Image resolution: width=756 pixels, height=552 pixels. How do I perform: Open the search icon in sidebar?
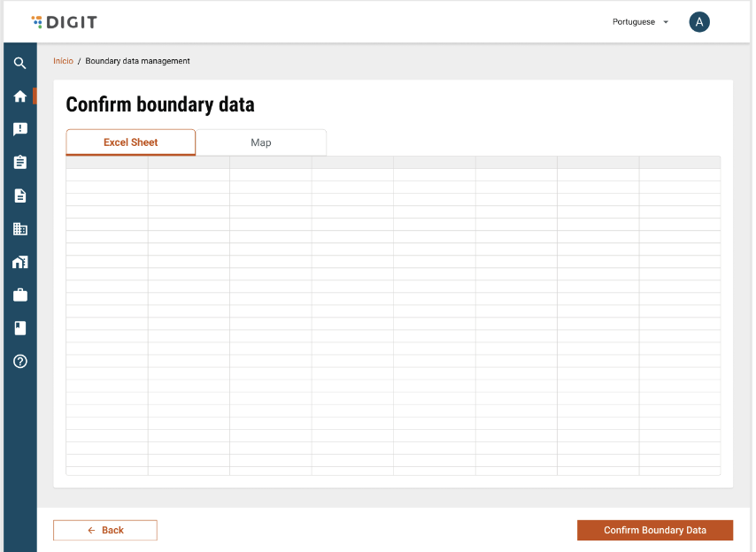click(19, 63)
